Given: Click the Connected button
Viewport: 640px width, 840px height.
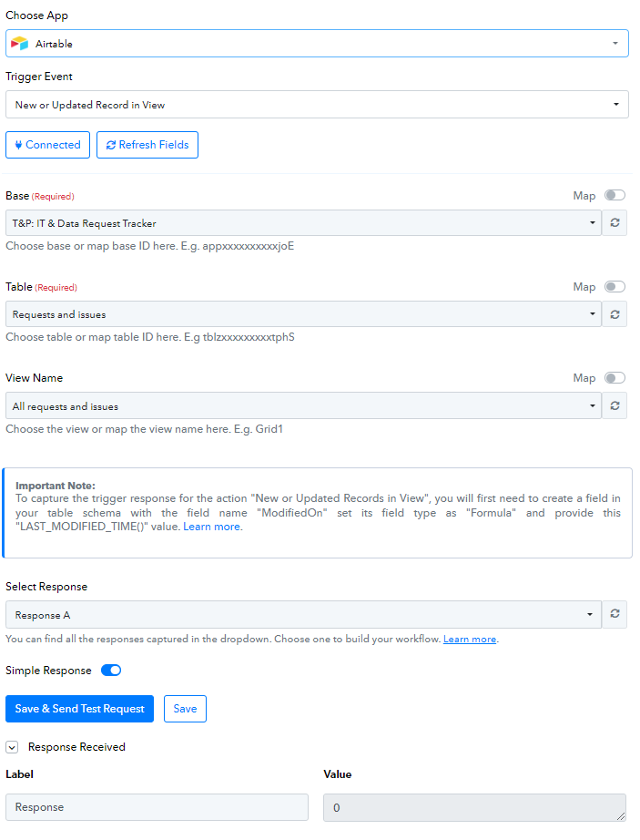Looking at the screenshot, I should 47,145.
